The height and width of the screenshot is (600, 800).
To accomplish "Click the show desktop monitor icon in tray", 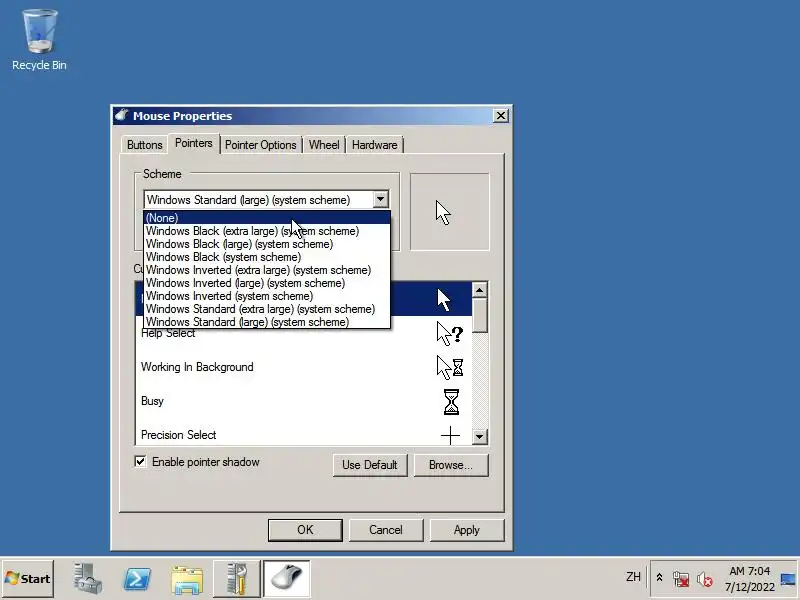I will coord(788,579).
